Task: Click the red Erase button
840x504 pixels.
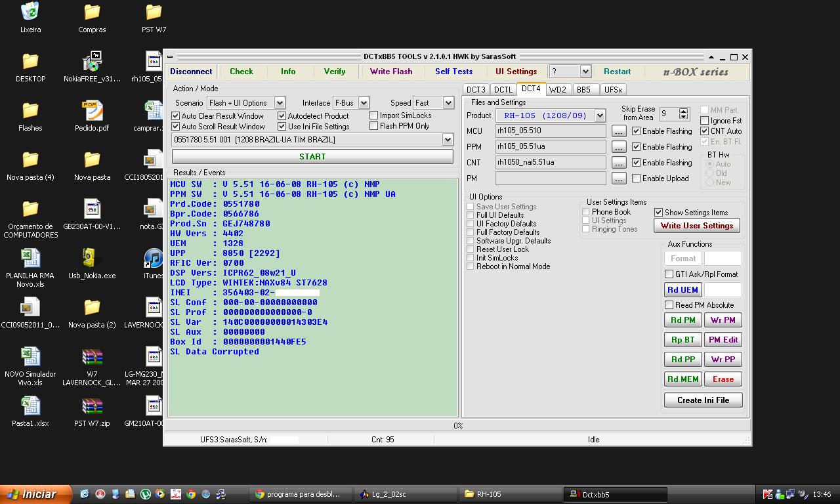Action: point(723,379)
